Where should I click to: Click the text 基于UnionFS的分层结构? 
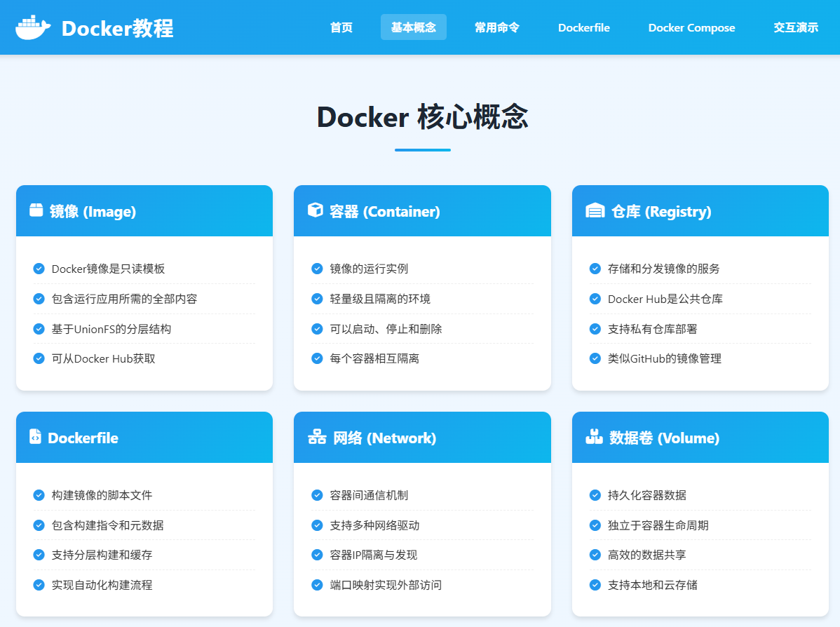[111, 328]
